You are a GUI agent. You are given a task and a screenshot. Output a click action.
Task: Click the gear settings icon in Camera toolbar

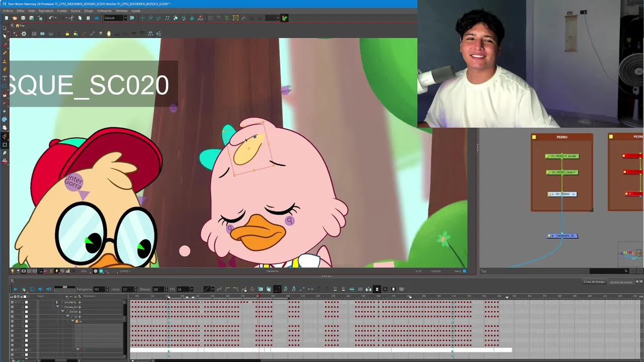pos(24,34)
